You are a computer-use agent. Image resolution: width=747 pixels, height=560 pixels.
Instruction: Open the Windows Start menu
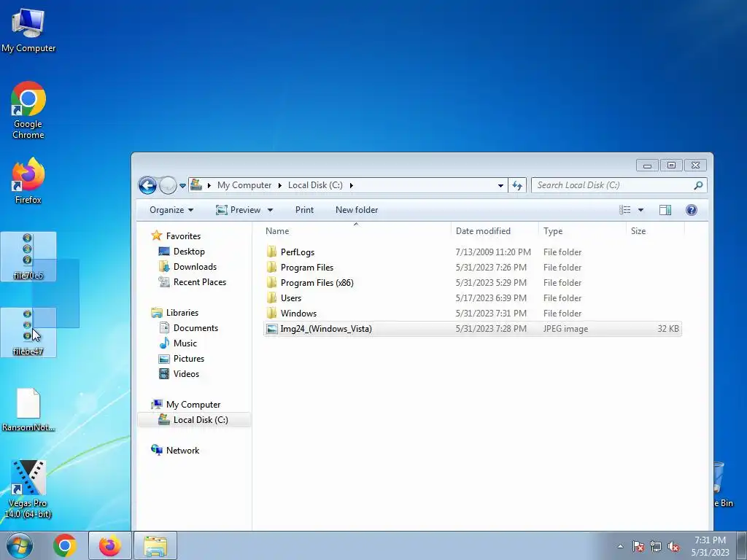coord(20,545)
